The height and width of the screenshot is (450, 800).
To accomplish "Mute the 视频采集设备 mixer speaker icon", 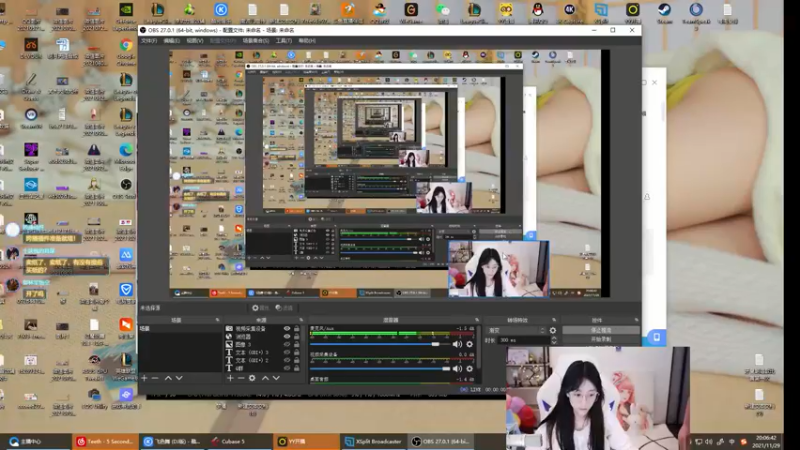I will tap(457, 368).
